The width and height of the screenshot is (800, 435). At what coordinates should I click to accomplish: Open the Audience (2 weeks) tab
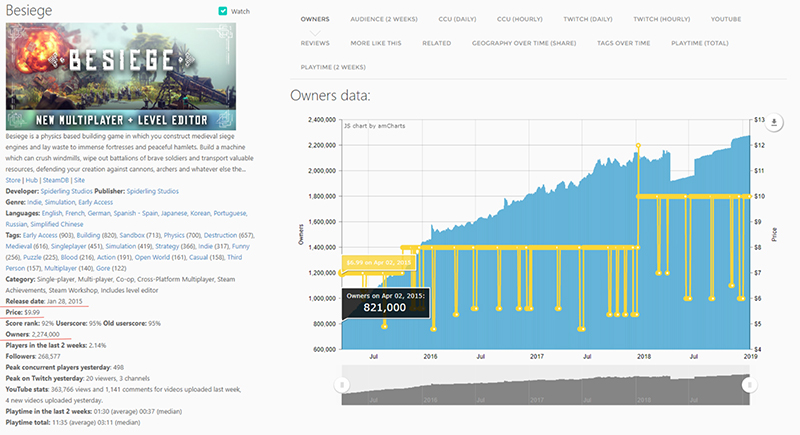pos(384,19)
